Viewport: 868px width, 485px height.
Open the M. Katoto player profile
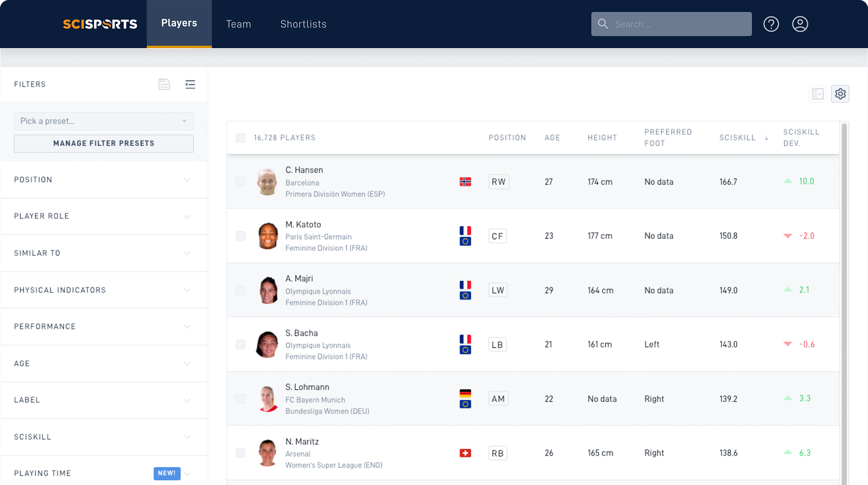coord(303,224)
